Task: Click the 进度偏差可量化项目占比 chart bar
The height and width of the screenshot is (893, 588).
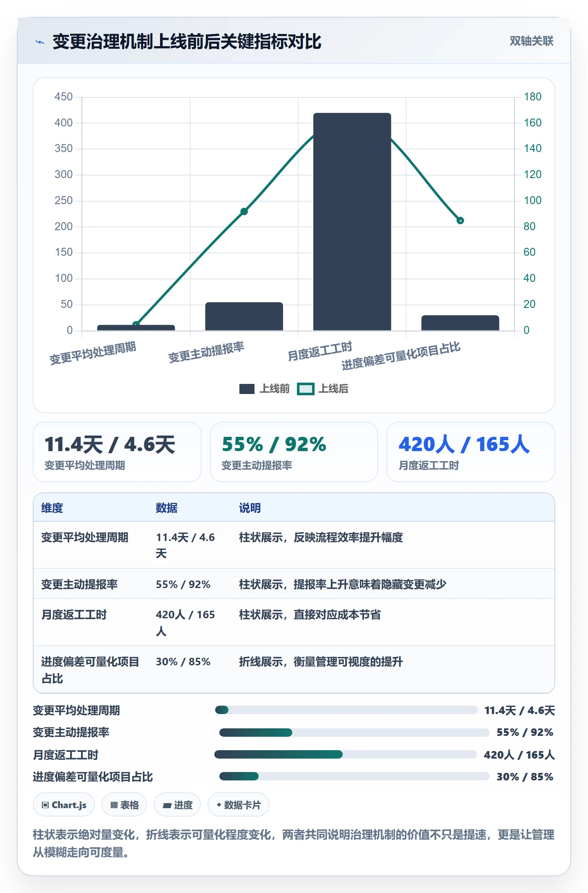Action: pyautogui.click(x=460, y=323)
